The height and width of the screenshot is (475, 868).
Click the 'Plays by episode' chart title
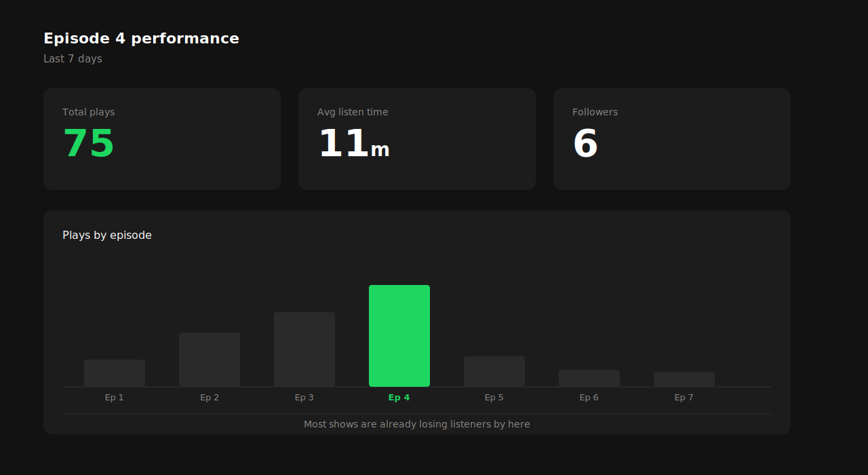(x=107, y=235)
